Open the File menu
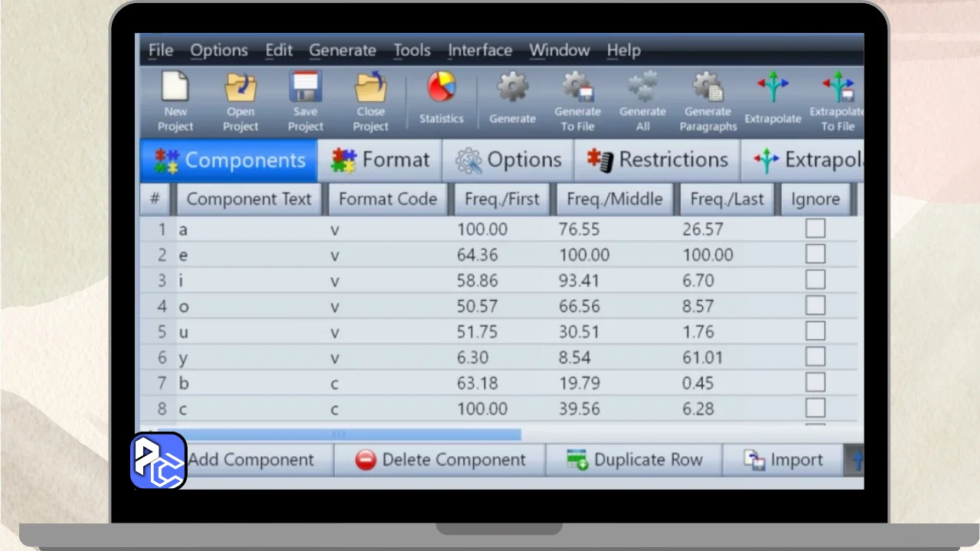 point(161,51)
